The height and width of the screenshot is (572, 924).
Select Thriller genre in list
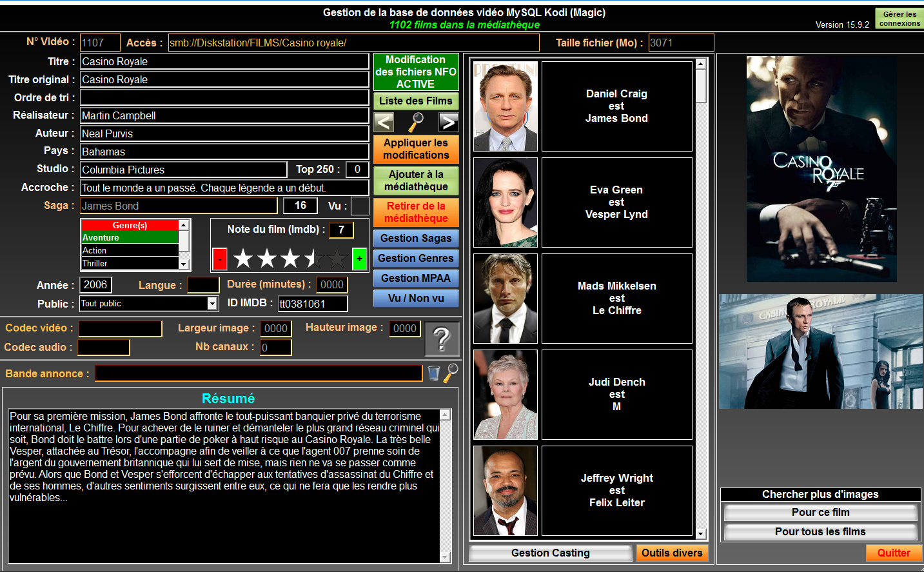point(130,263)
